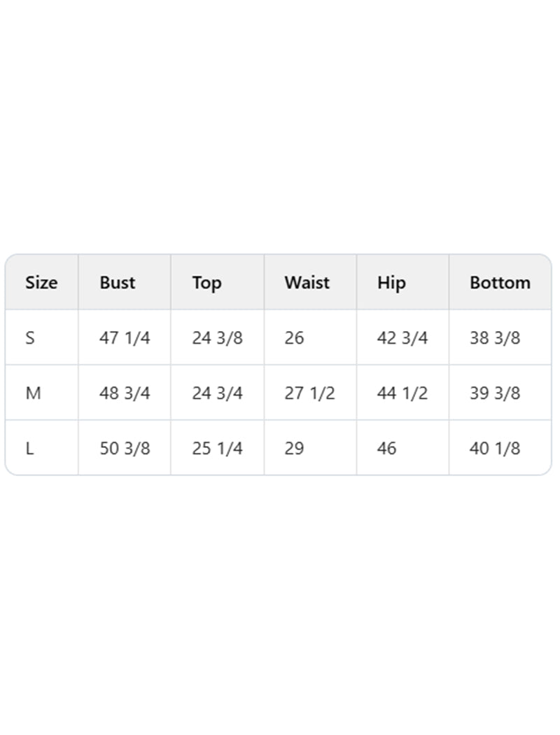Click bust value 48 3/4
The height and width of the screenshot is (735, 560).
pyautogui.click(x=125, y=393)
